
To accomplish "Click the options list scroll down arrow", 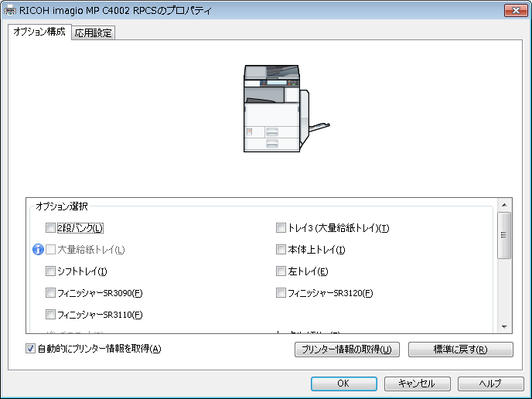I will pyautogui.click(x=504, y=326).
